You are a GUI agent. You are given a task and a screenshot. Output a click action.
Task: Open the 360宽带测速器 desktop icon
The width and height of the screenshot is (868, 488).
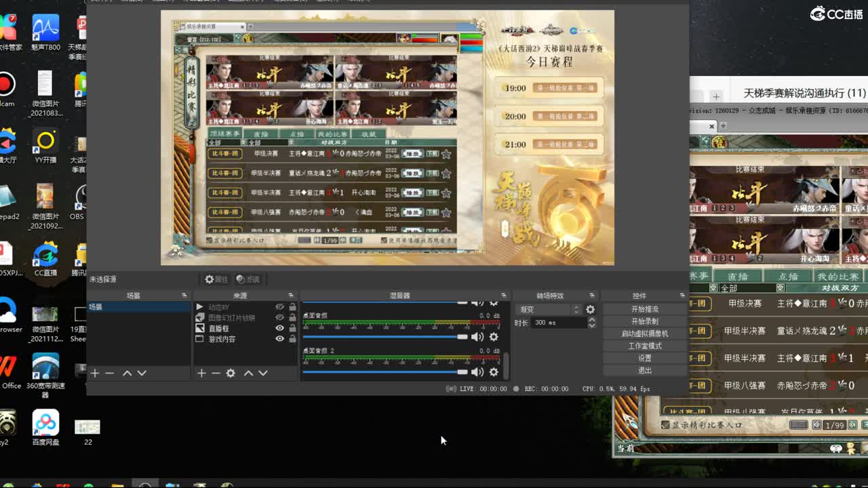point(45,376)
